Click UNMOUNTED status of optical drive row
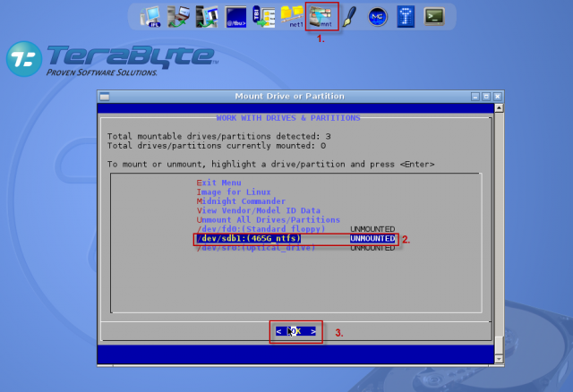Image resolution: width=573 pixels, height=392 pixels. (372, 248)
